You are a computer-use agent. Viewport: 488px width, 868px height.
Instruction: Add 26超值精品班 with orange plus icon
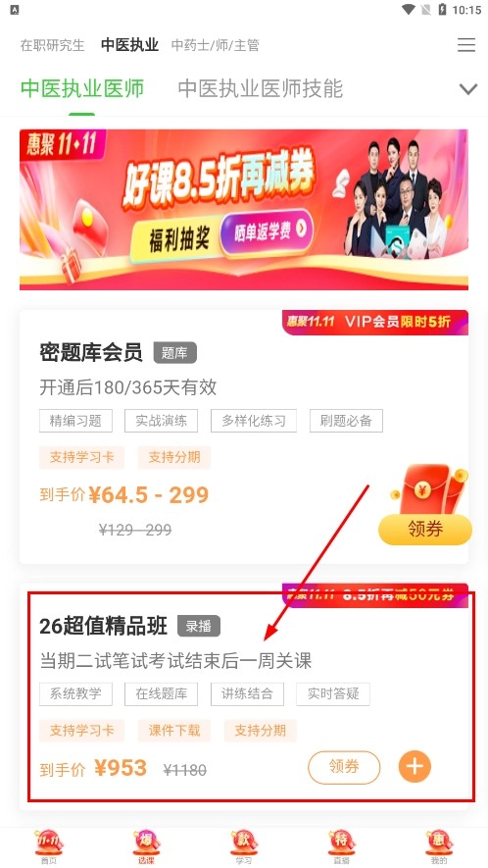[x=415, y=767]
